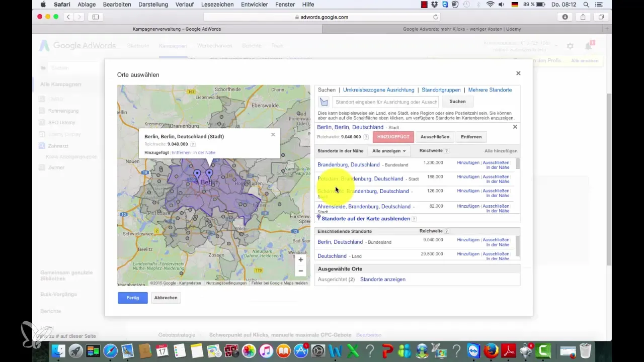Open help icon next to Reichweite 9.040.000 in right panel
The height and width of the screenshot is (362, 644).
tap(366, 137)
